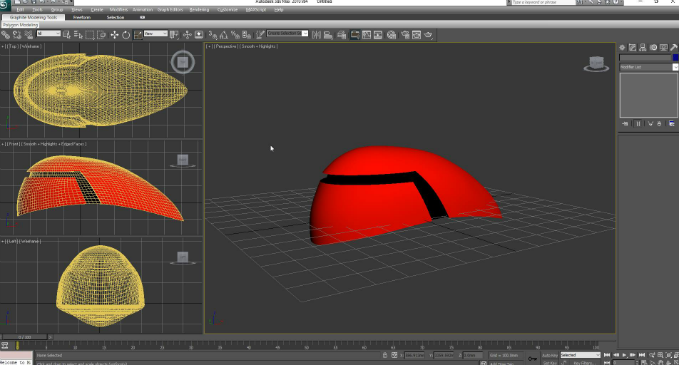Click the search keyword field
Image resolution: width=679 pixels, height=365 pixels.
(x=543, y=3)
